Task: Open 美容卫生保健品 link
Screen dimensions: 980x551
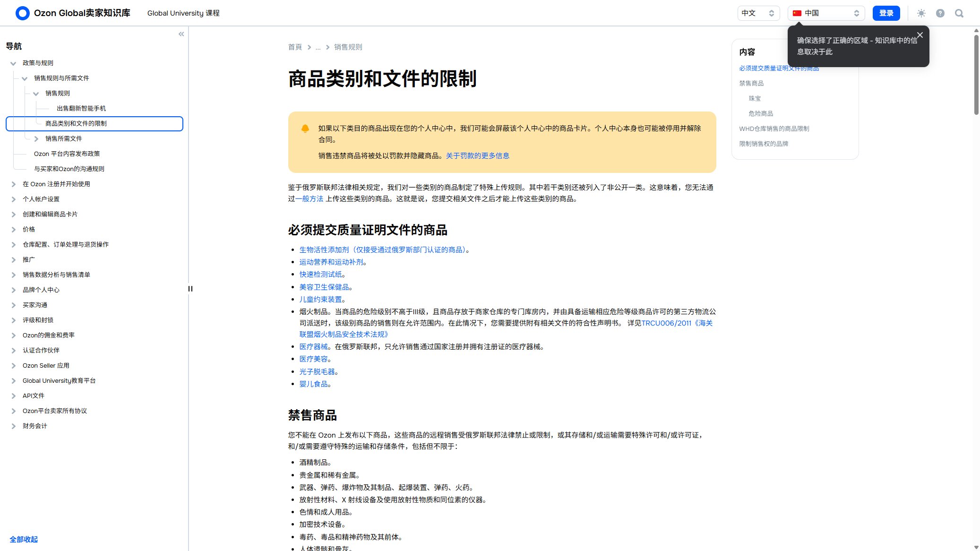Action: [324, 287]
